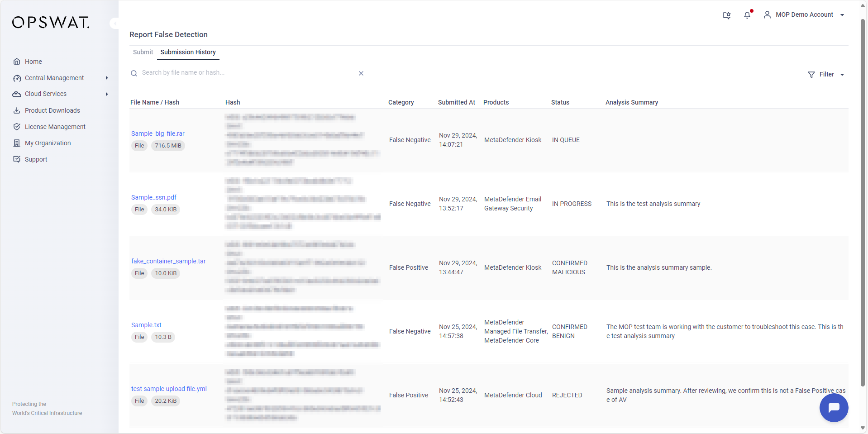
Task: Go to Home in sidebar
Action: point(33,62)
